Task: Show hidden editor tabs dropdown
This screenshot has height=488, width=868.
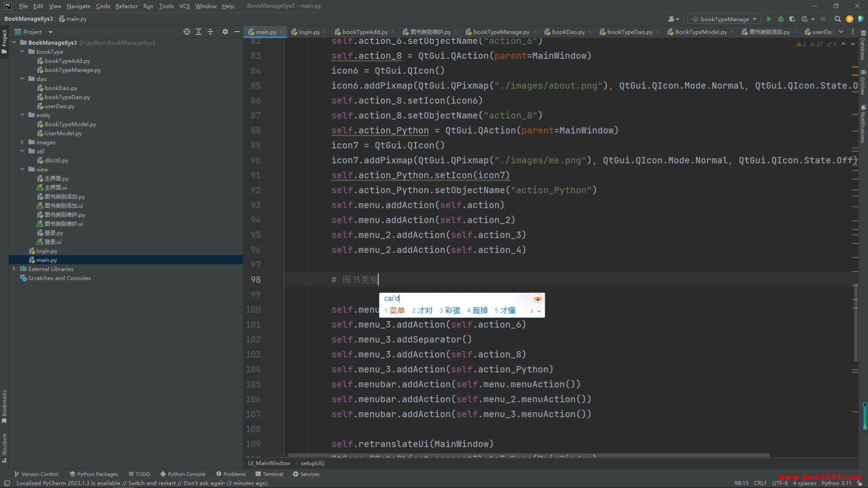Action: click(841, 32)
